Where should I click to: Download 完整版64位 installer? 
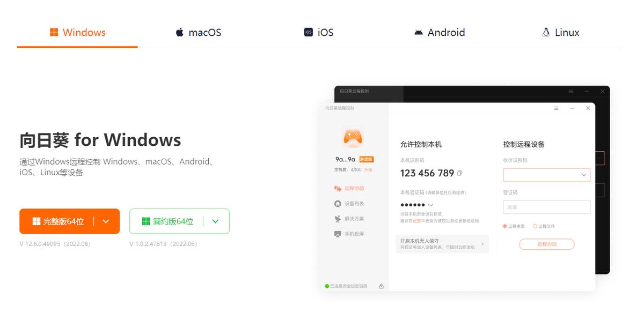(x=57, y=221)
